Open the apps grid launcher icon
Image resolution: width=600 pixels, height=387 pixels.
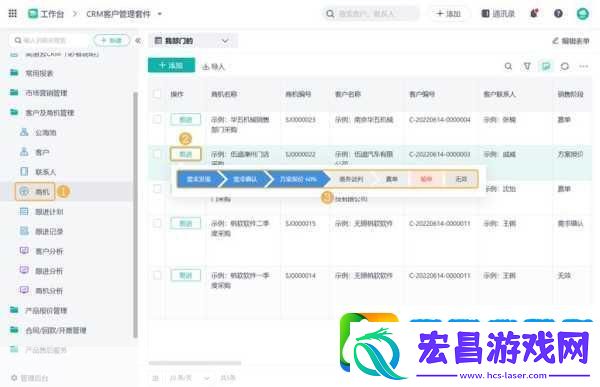coord(13,14)
